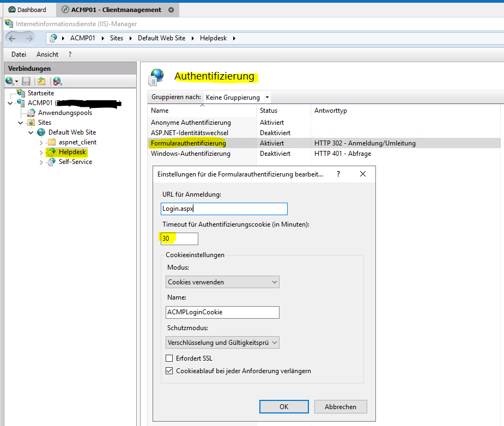Select the Anwendungspools icon in the tree

[x=31, y=113]
